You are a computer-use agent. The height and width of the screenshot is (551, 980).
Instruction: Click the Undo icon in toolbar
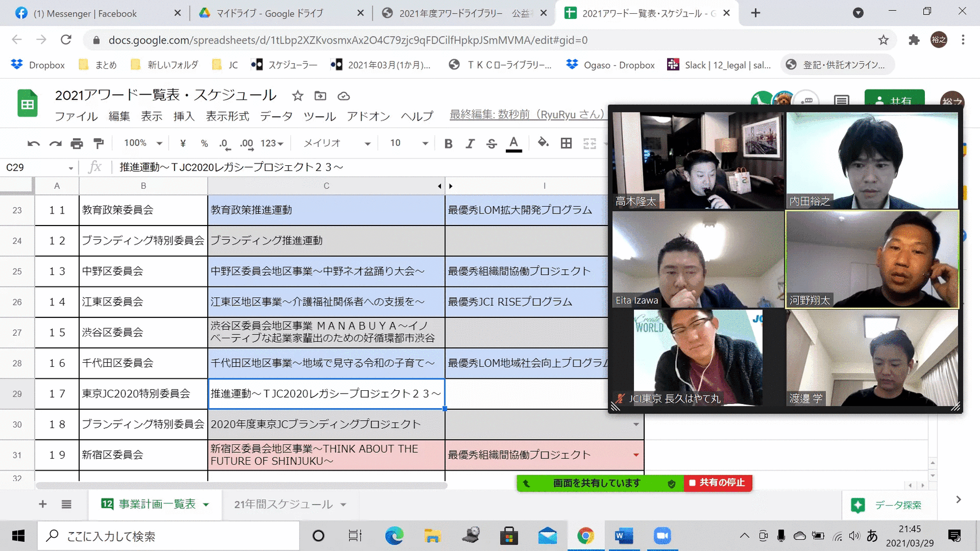click(33, 143)
